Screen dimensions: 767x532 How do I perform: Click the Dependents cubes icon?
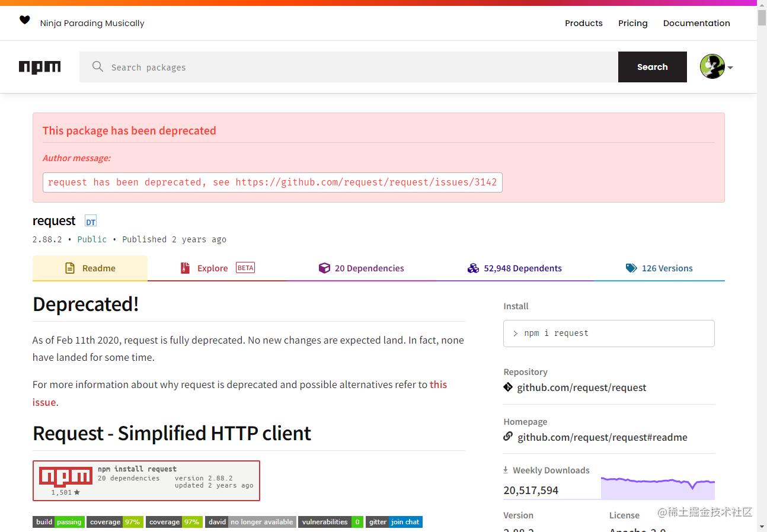click(x=473, y=268)
